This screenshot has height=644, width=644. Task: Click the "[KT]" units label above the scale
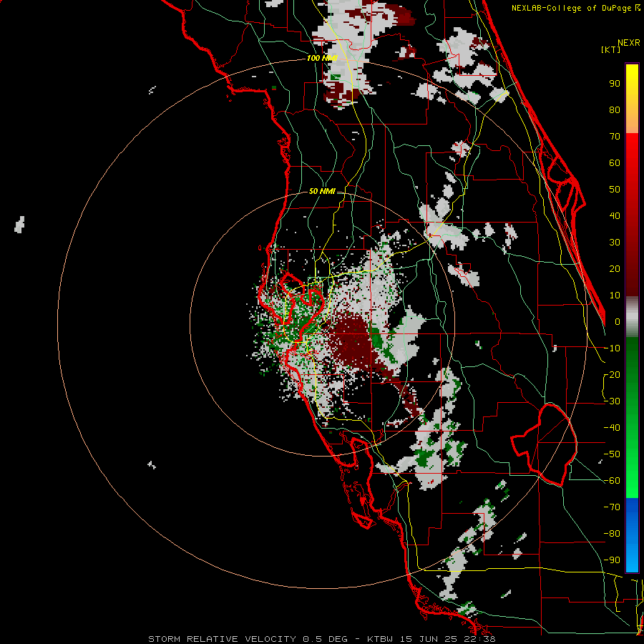pos(611,49)
